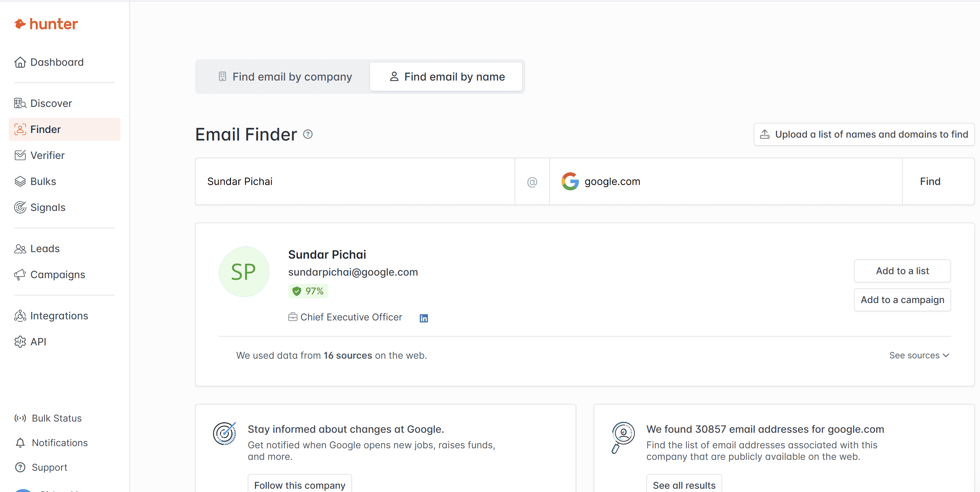Viewport: 980px width, 492px height.
Task: Open the Dashboard from the sidebar
Action: pos(57,62)
